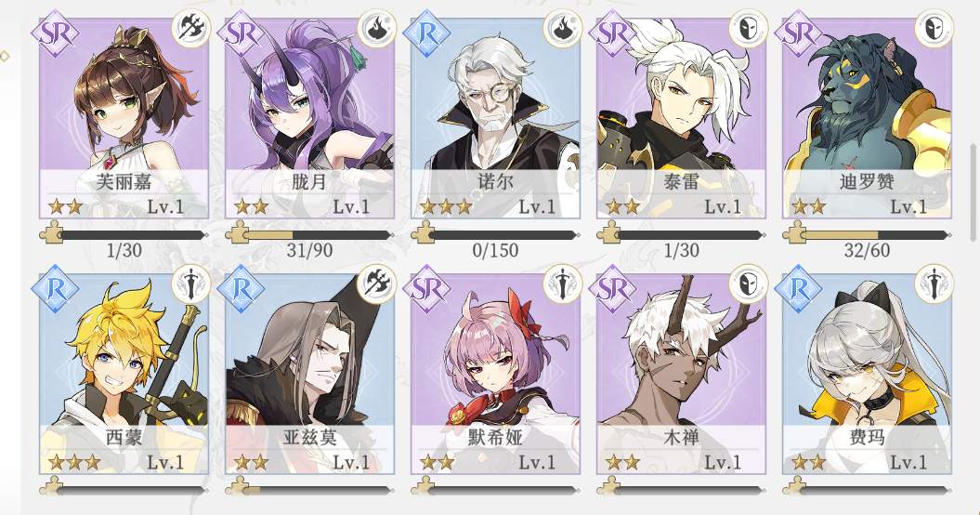Click the axe class icon on 亚兹莫 card

(x=376, y=284)
